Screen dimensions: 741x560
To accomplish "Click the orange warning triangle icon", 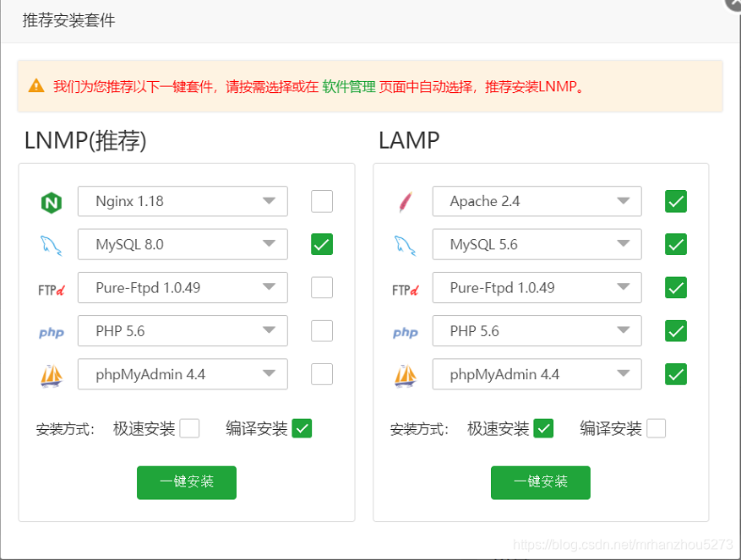I will point(36,86).
